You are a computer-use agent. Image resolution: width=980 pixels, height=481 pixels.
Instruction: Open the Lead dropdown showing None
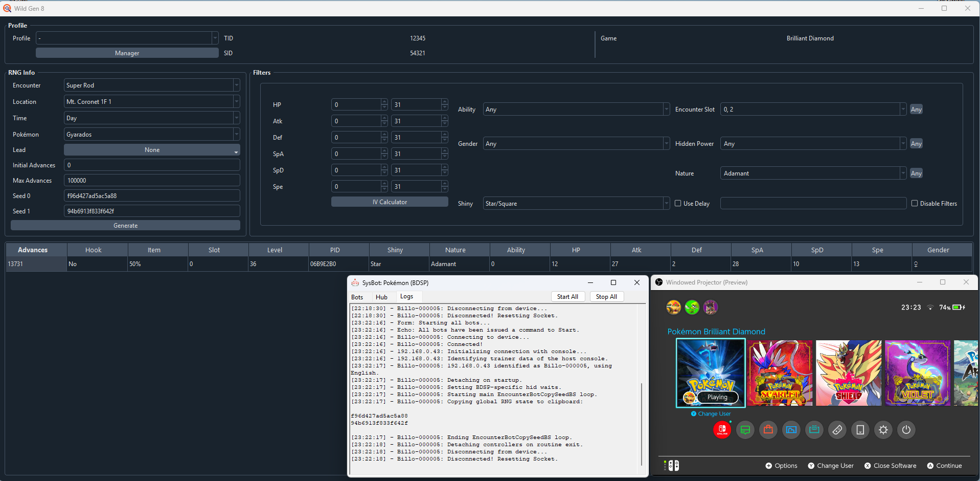pos(152,150)
